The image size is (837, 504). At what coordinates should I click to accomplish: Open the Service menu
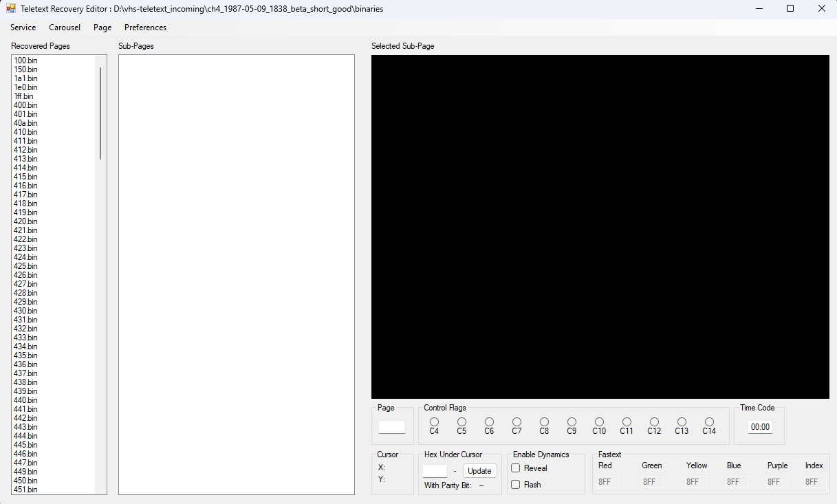[x=23, y=28]
